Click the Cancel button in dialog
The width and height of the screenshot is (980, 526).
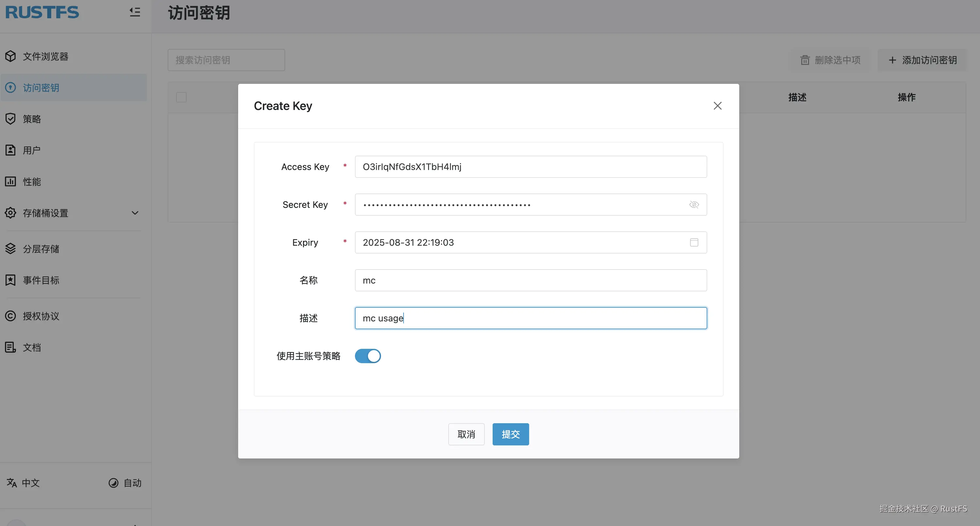[x=466, y=434]
